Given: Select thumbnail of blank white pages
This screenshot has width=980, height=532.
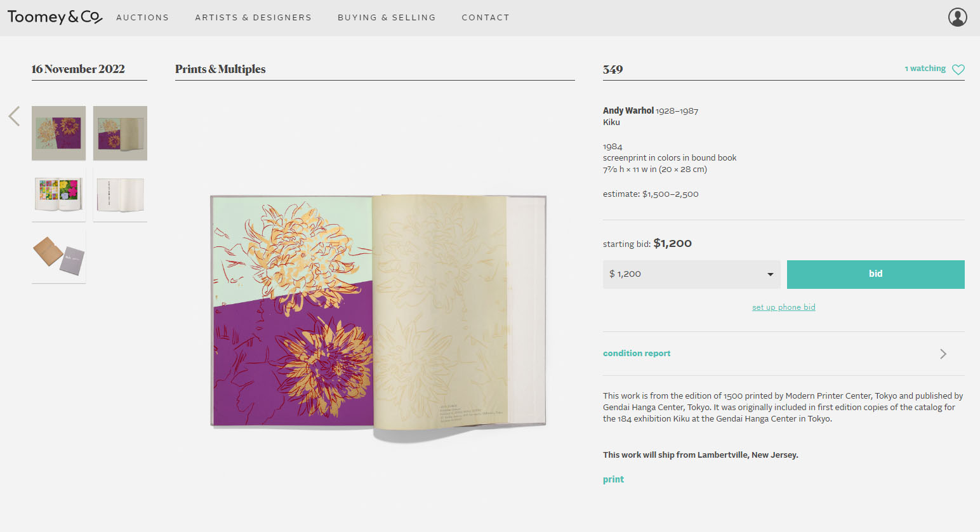Looking at the screenshot, I should point(120,195).
